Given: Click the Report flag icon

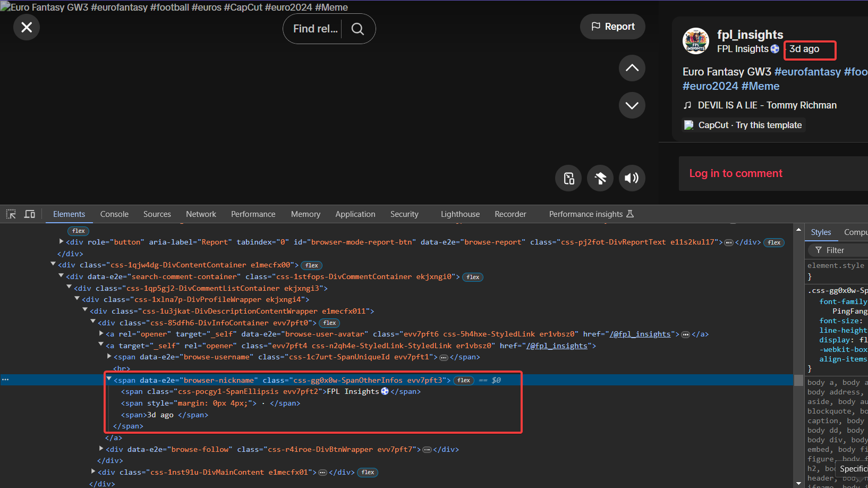Looking at the screenshot, I should 595,26.
